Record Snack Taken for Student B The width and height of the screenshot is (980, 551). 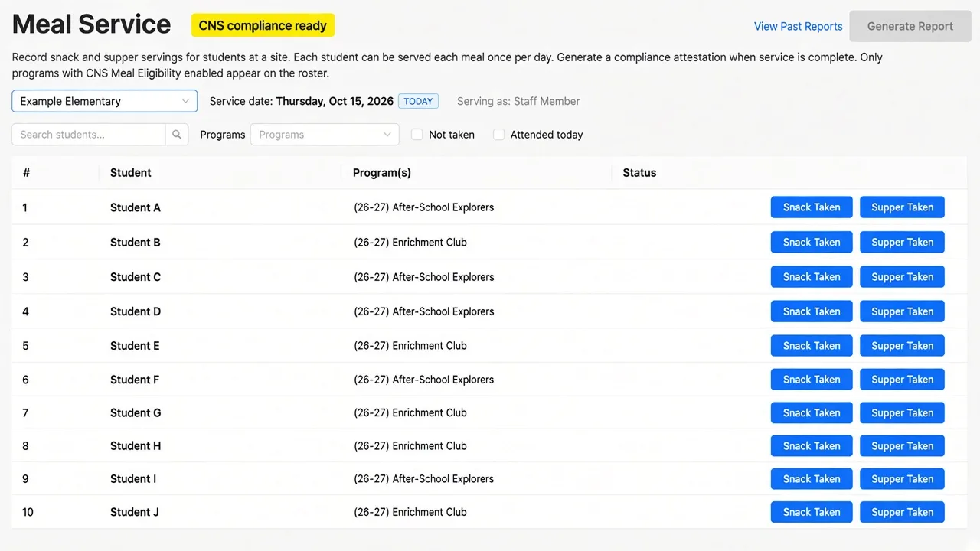click(812, 243)
